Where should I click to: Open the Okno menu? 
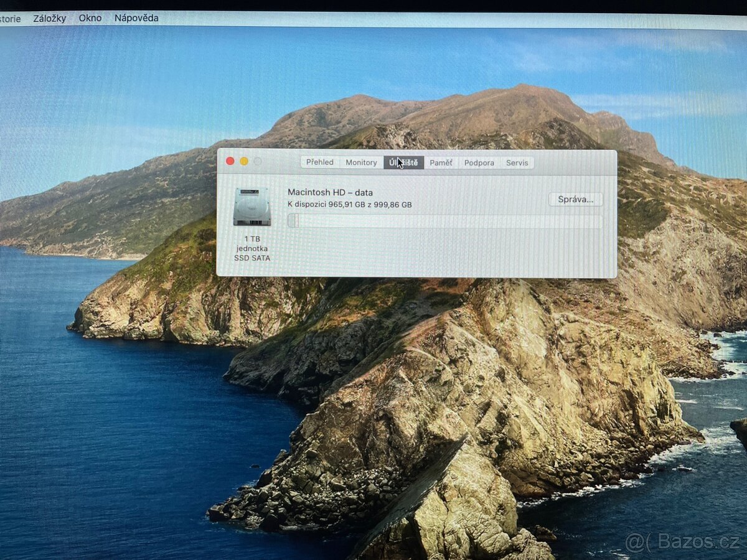pos(91,18)
